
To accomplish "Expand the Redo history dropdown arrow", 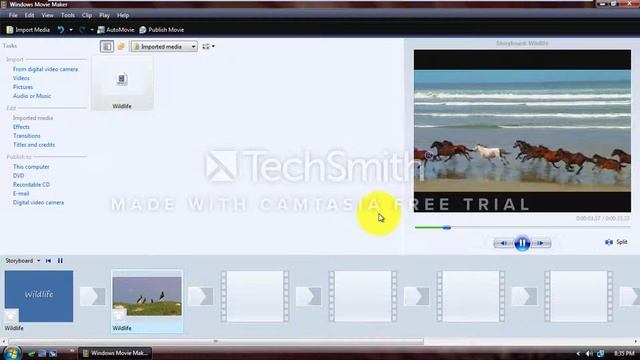I will (x=92, y=30).
